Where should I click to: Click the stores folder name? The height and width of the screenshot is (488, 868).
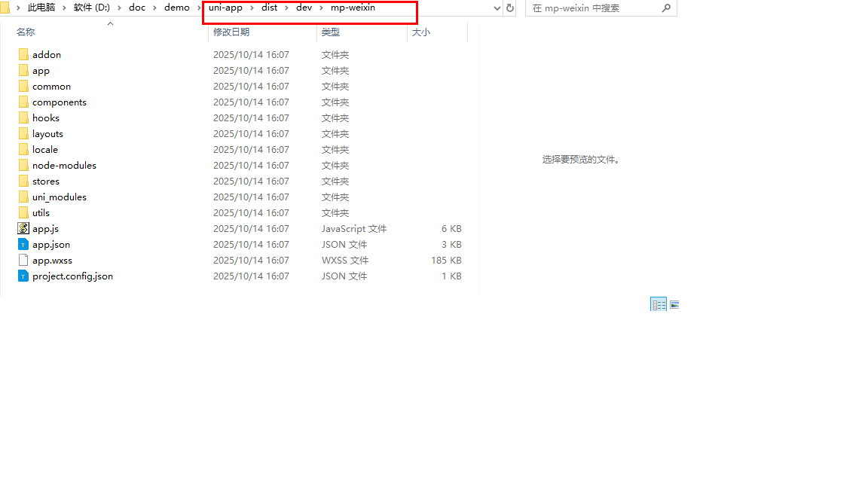pyautogui.click(x=45, y=181)
